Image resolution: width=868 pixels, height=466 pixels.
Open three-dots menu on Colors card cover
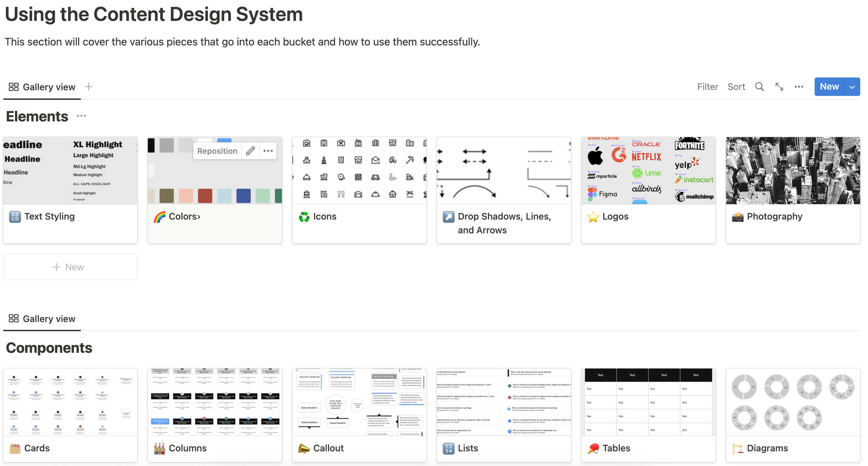pyautogui.click(x=268, y=151)
